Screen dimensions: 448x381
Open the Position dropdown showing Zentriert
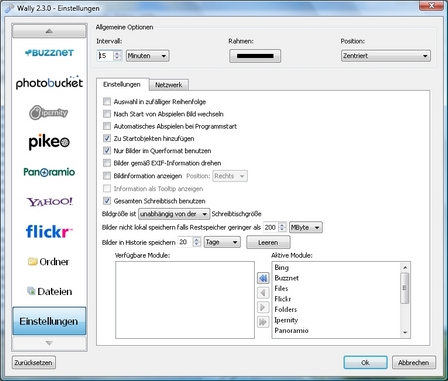pos(386,56)
